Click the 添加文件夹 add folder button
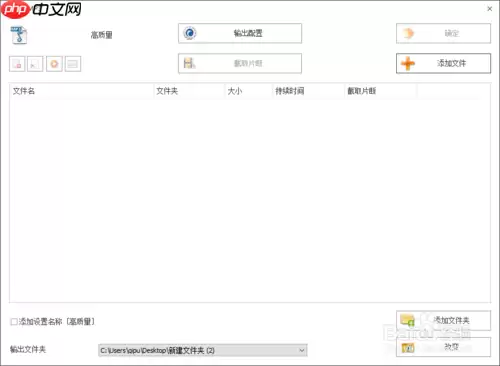This screenshot has height=366, width=500. [443, 320]
